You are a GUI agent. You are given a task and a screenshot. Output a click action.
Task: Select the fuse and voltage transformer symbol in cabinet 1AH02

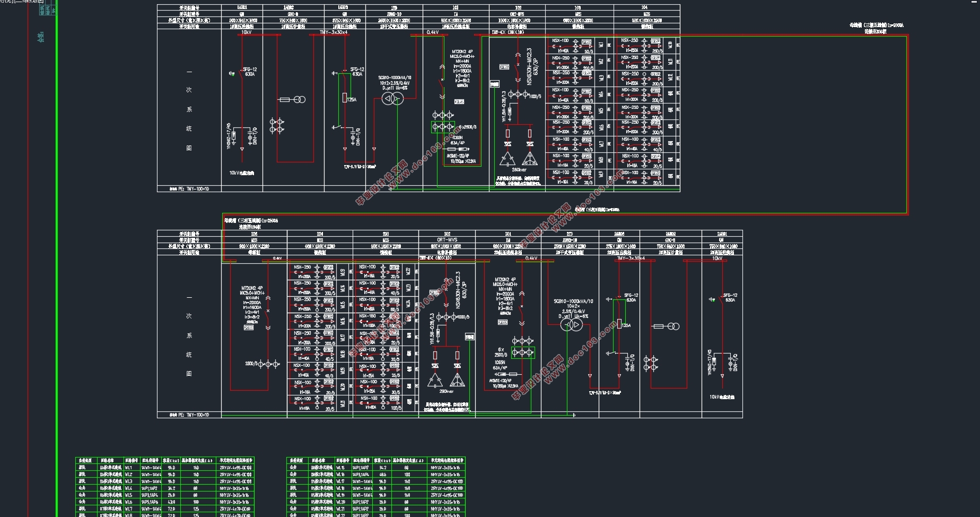click(292, 100)
